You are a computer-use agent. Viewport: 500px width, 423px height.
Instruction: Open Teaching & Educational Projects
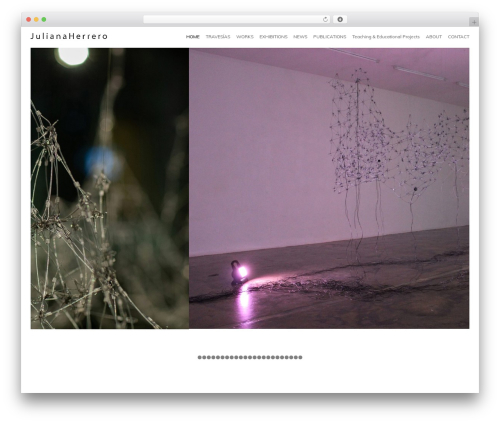pos(386,37)
